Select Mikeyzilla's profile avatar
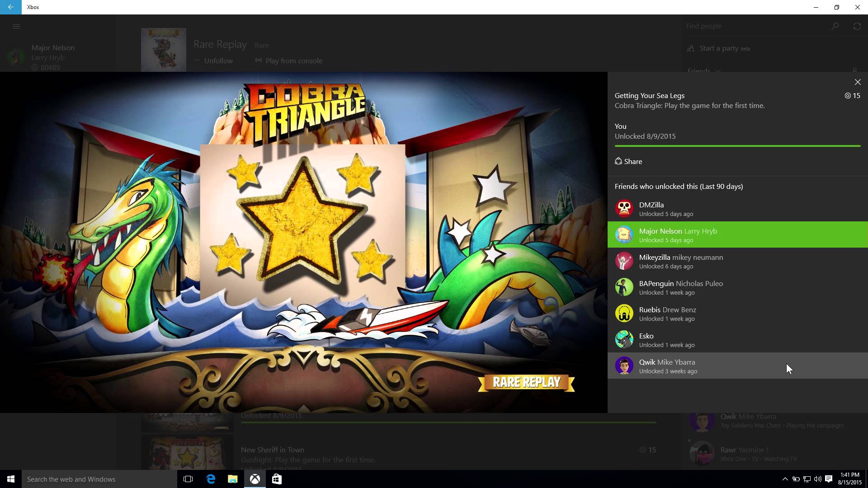 coord(624,261)
